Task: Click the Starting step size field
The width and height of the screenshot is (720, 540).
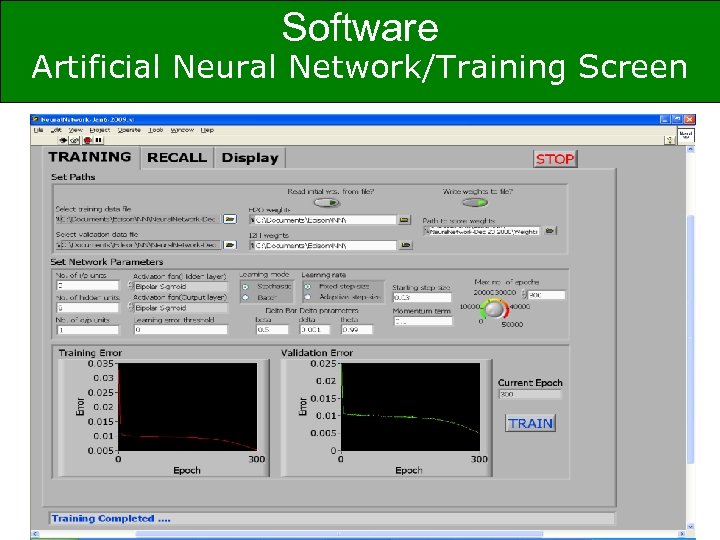Action: point(422,297)
